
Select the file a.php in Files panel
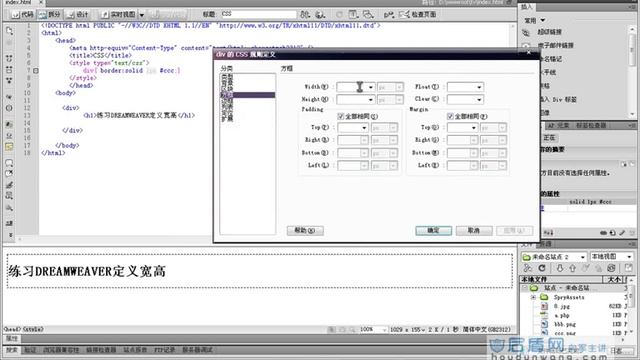(x=561, y=316)
